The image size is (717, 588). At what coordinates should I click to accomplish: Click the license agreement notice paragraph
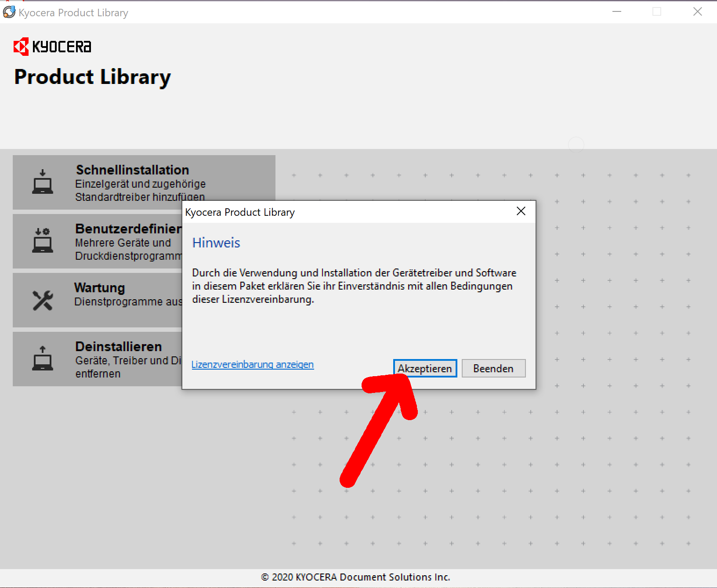click(x=354, y=286)
